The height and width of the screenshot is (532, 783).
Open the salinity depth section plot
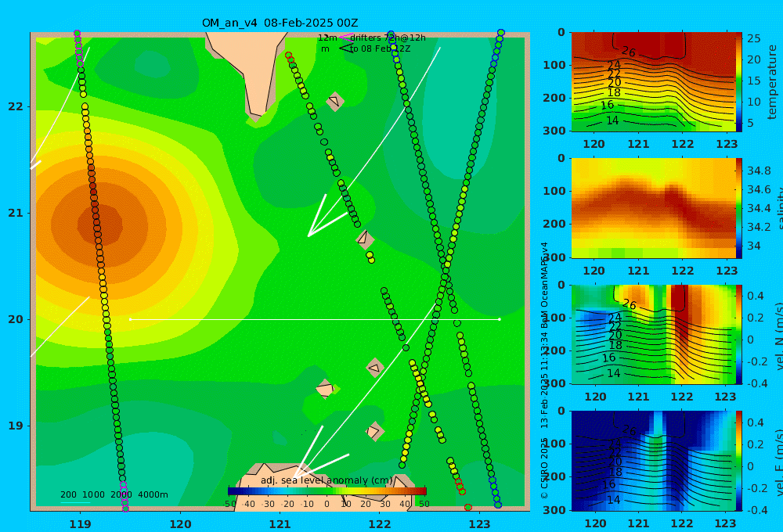tap(653, 208)
